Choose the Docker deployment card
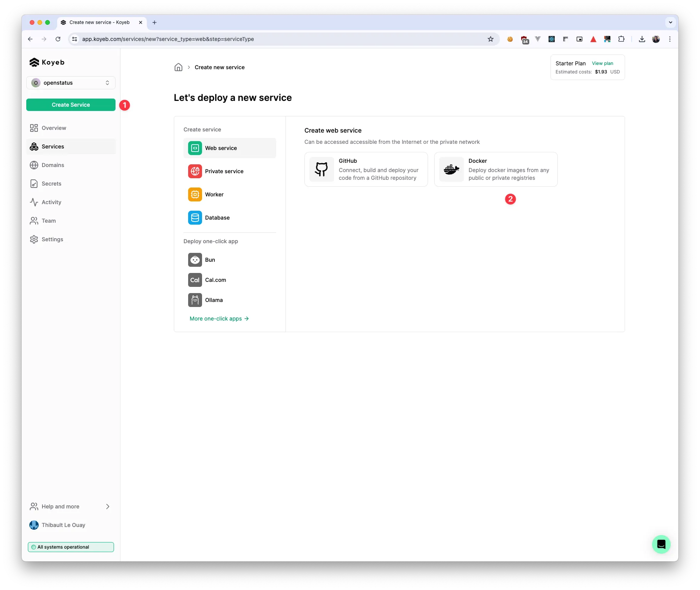This screenshot has height=590, width=700. tap(496, 169)
